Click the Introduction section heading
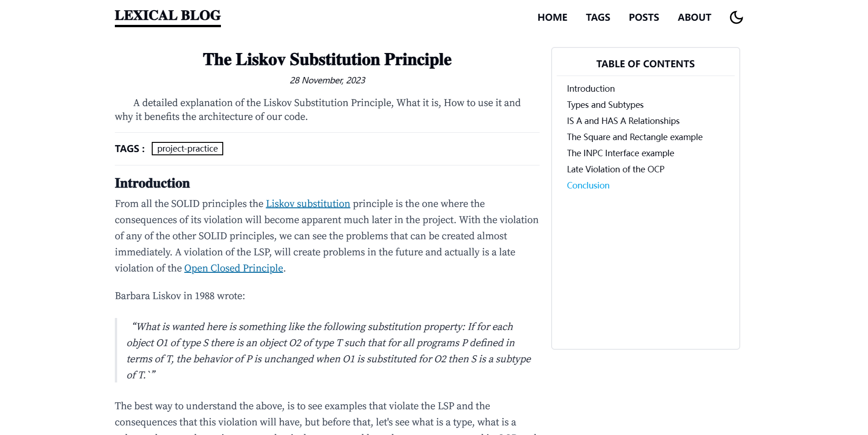This screenshot has width=868, height=435. point(152,183)
